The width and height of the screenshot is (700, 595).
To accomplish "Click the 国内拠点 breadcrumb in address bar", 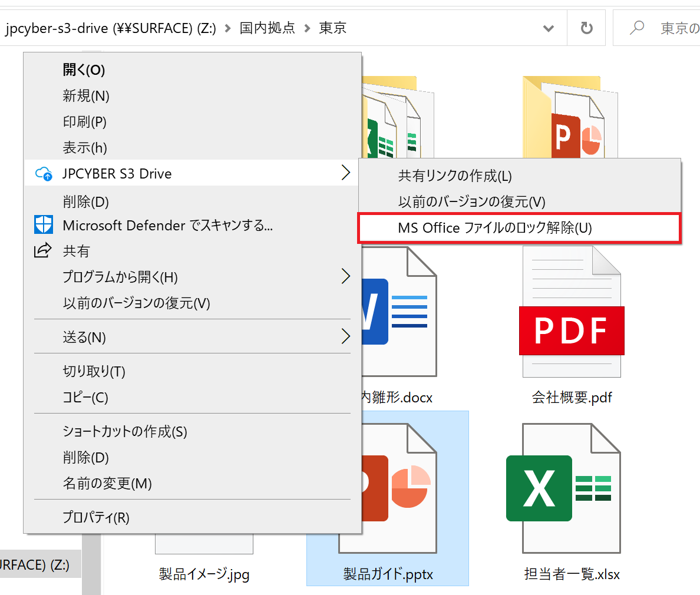I will [x=267, y=28].
